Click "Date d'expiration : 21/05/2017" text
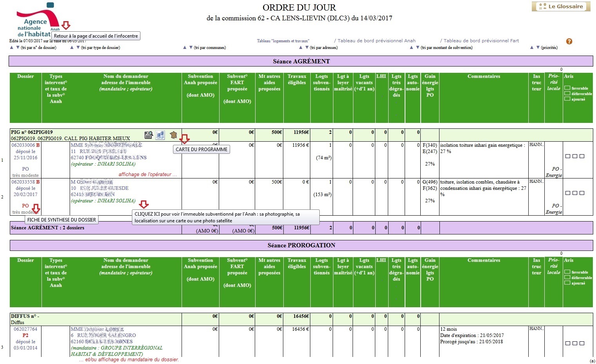Image resolution: width=596 pixels, height=364 pixels. pos(472,335)
